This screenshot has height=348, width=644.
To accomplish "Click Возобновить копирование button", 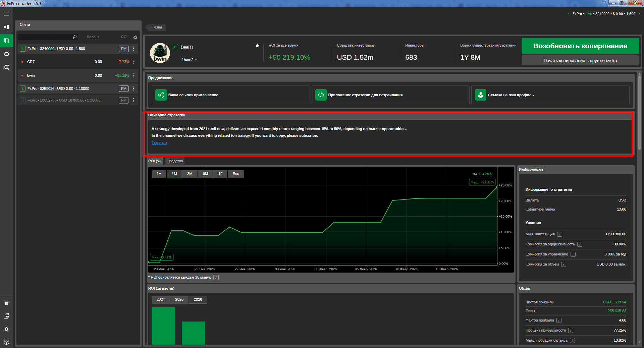I will coord(580,46).
